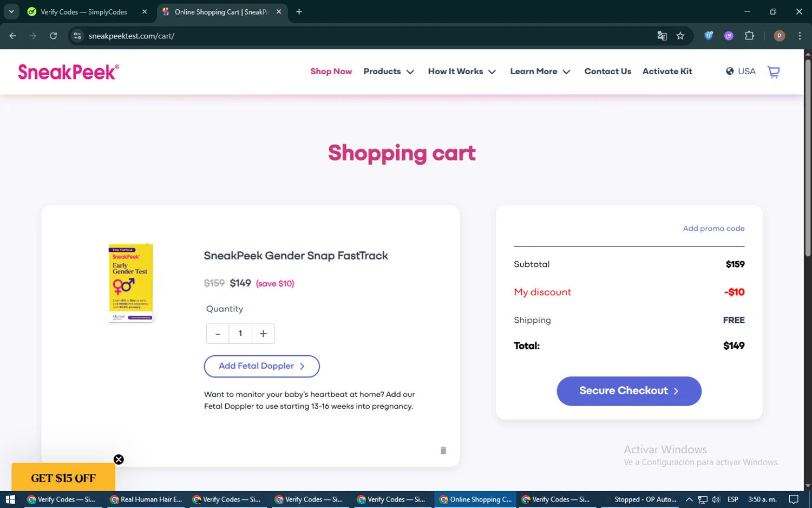Click the Total $149 amount
The height and width of the screenshot is (508, 812).
point(734,346)
